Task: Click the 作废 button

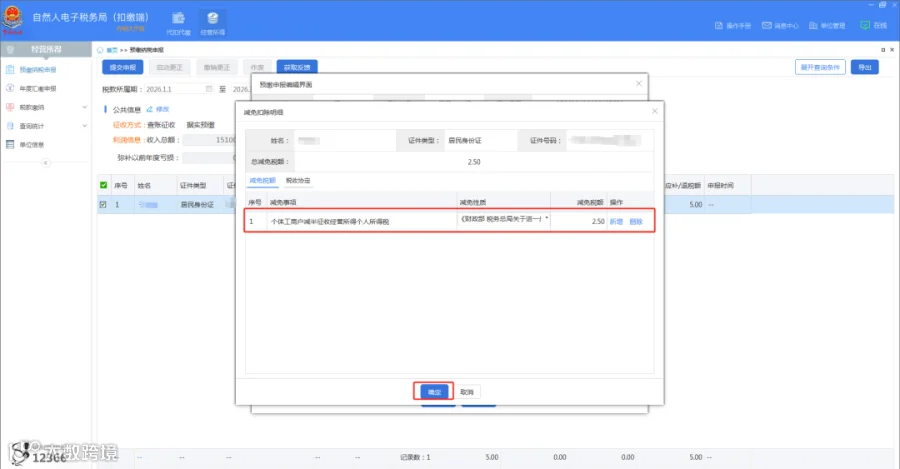Action: (x=257, y=67)
